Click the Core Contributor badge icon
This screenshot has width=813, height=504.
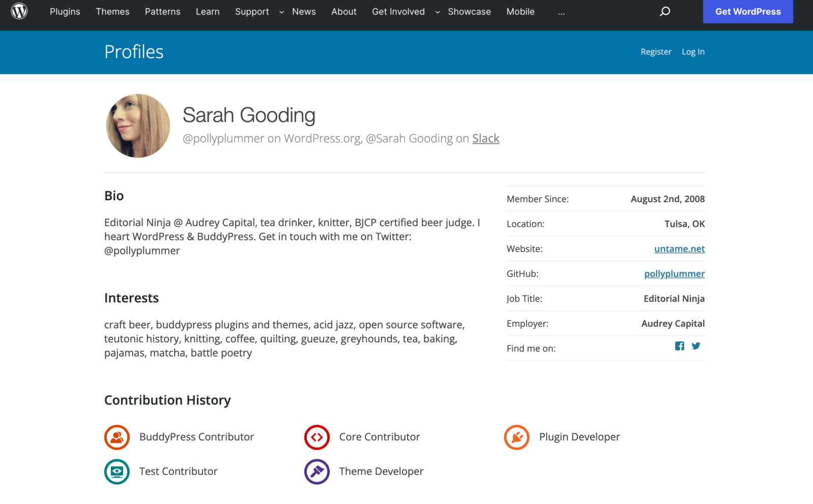317,437
